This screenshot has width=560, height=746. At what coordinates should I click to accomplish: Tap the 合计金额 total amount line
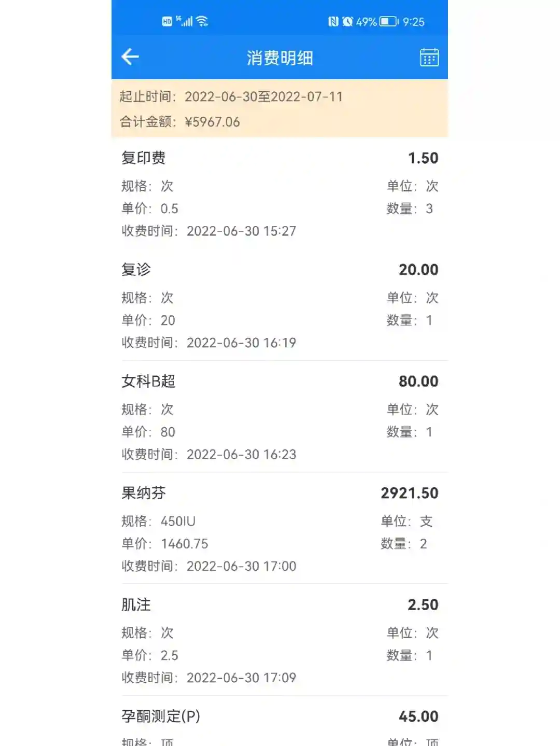coord(180,122)
